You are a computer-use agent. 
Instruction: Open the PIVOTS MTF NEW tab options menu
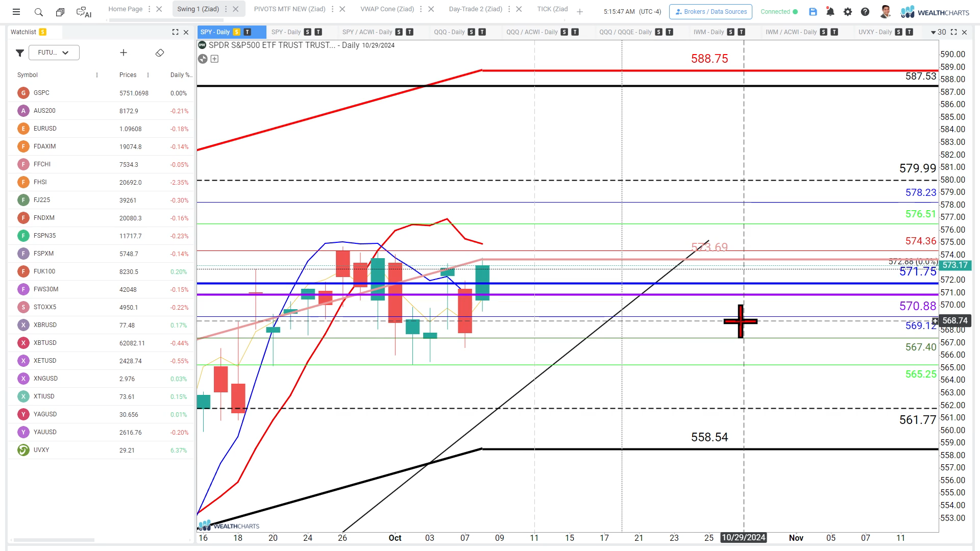[333, 9]
